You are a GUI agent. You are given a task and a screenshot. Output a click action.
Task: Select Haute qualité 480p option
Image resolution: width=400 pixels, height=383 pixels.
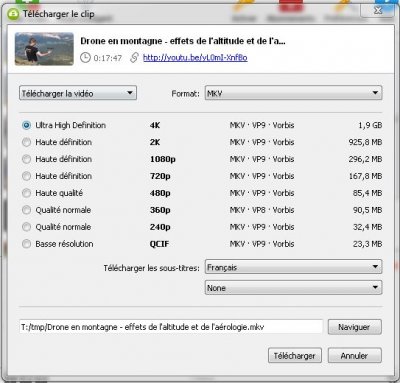[26, 193]
